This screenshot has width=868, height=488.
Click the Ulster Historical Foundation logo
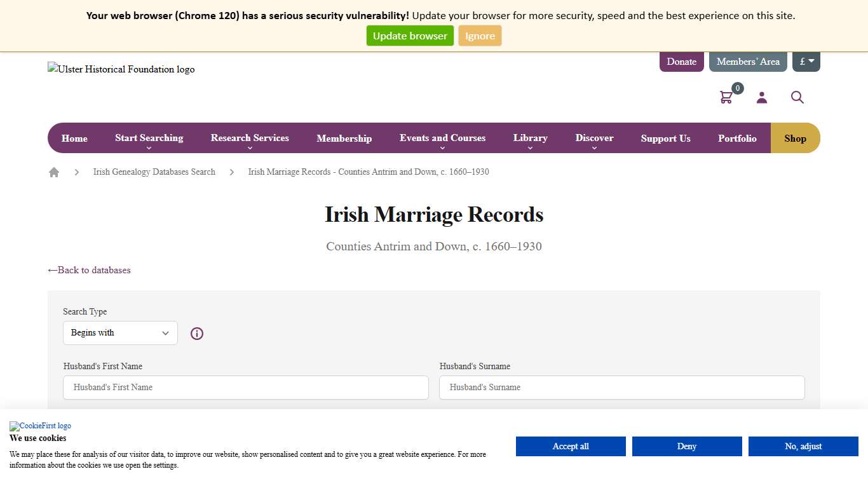[x=121, y=69]
